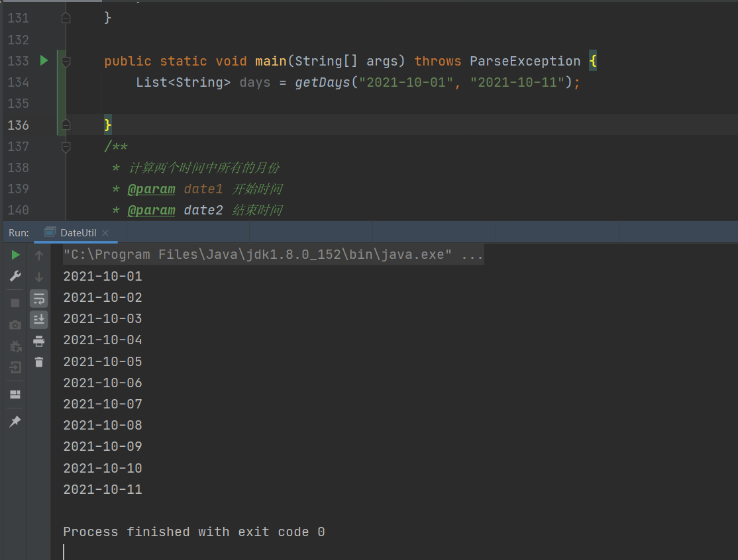Click the closing brace on line 136

(x=108, y=124)
